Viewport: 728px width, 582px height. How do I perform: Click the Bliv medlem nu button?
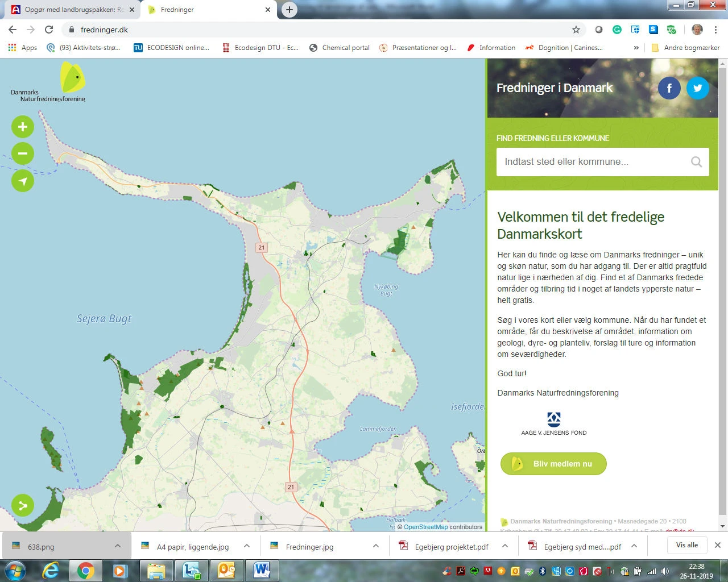[x=553, y=464]
